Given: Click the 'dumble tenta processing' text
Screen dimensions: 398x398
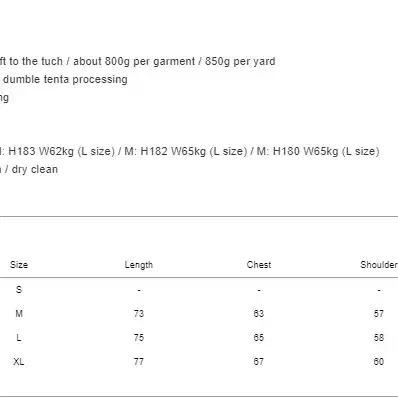Looking at the screenshot, I should (x=65, y=79).
